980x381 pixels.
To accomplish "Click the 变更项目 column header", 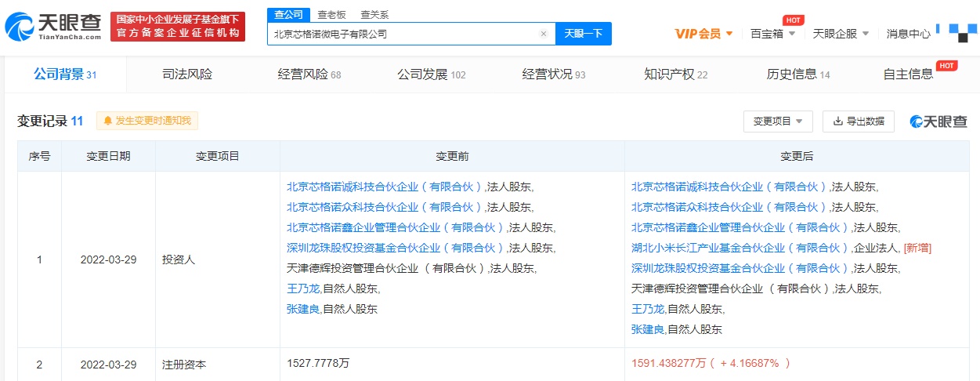I will coord(218,156).
